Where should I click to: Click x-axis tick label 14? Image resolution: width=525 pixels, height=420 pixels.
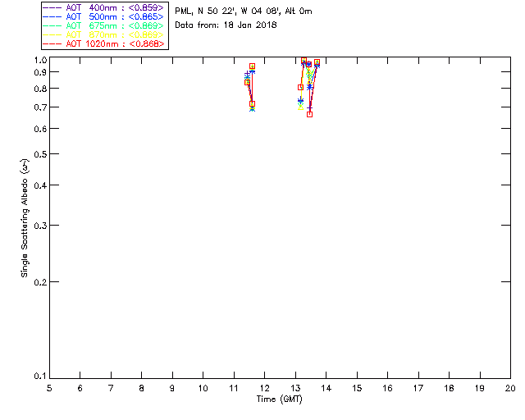click(x=326, y=388)
